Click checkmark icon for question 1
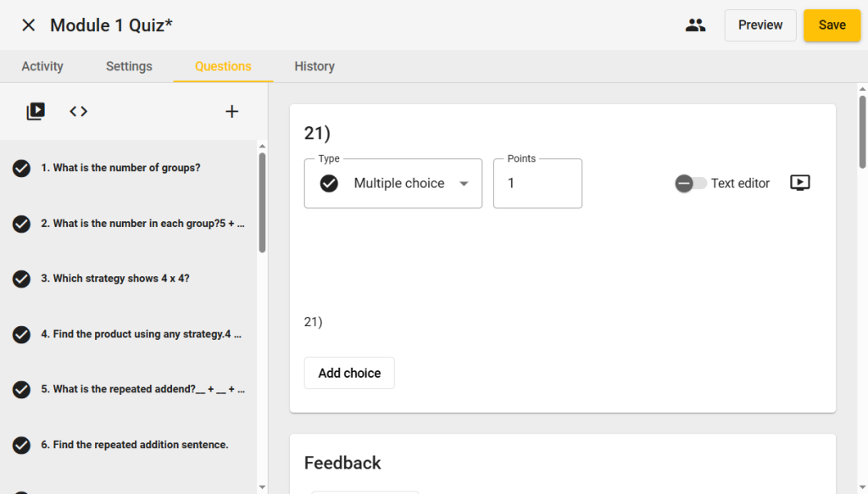 22,169
